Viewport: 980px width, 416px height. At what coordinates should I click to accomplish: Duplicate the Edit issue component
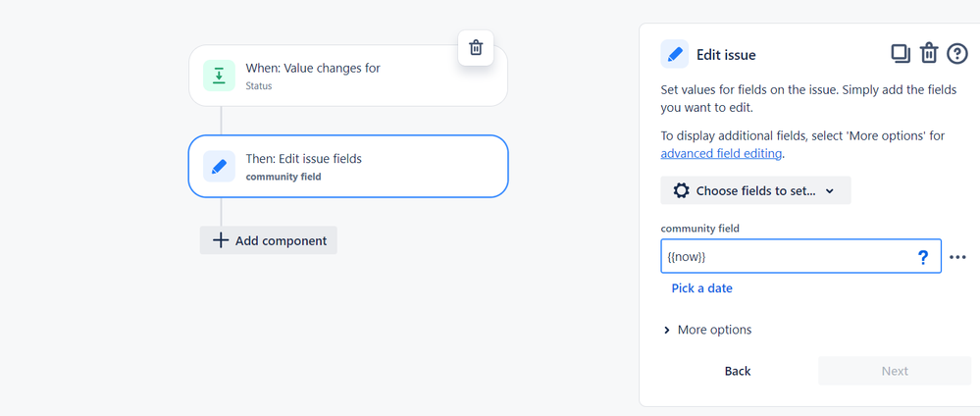click(x=901, y=54)
